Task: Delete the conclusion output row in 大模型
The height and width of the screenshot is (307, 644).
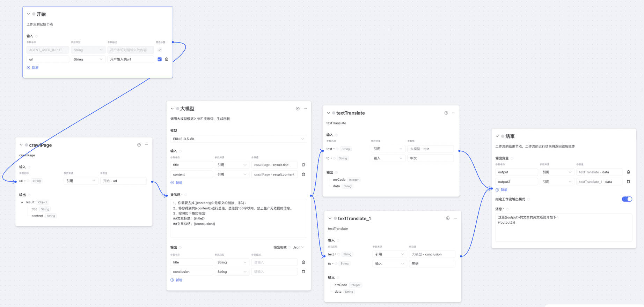Action: [303, 272]
